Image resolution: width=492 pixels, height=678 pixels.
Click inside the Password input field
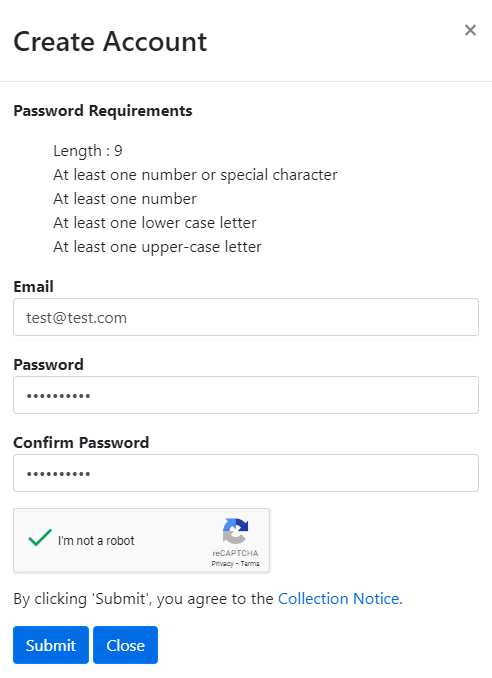(246, 395)
